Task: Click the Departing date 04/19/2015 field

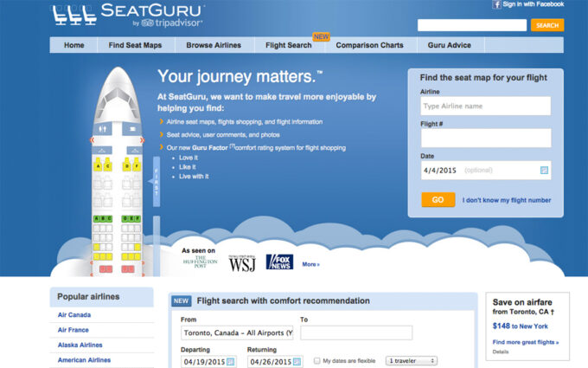Action: [x=208, y=362]
